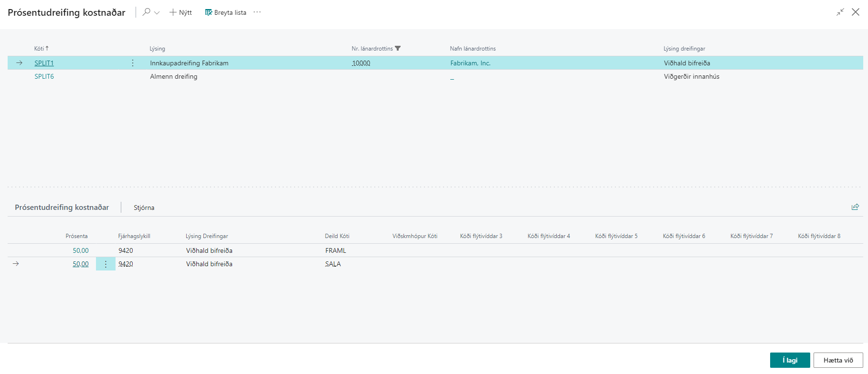This screenshot has height=374, width=868.
Task: Open Breyta lista edit mode
Action: 225,12
